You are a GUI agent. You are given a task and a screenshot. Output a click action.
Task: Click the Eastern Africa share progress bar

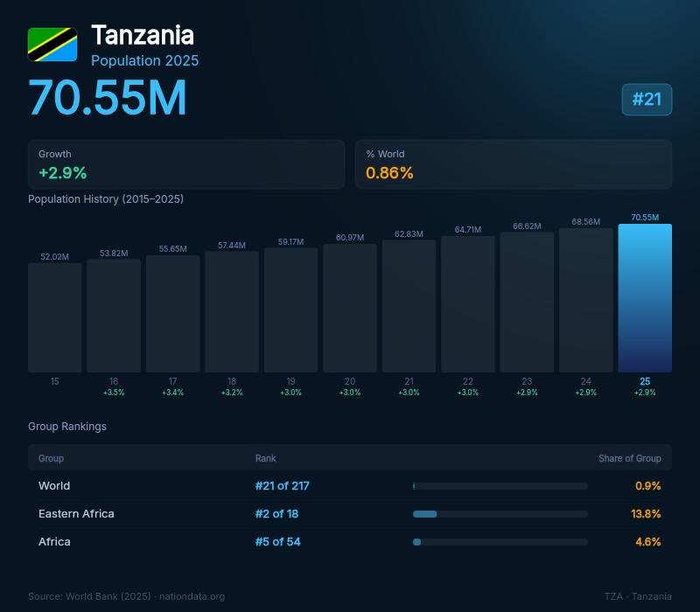pyautogui.click(x=500, y=514)
